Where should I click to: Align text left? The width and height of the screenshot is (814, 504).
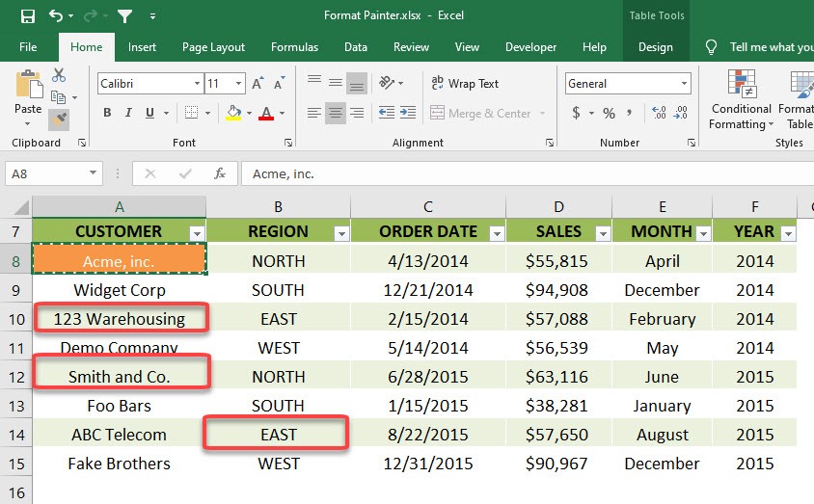point(314,113)
